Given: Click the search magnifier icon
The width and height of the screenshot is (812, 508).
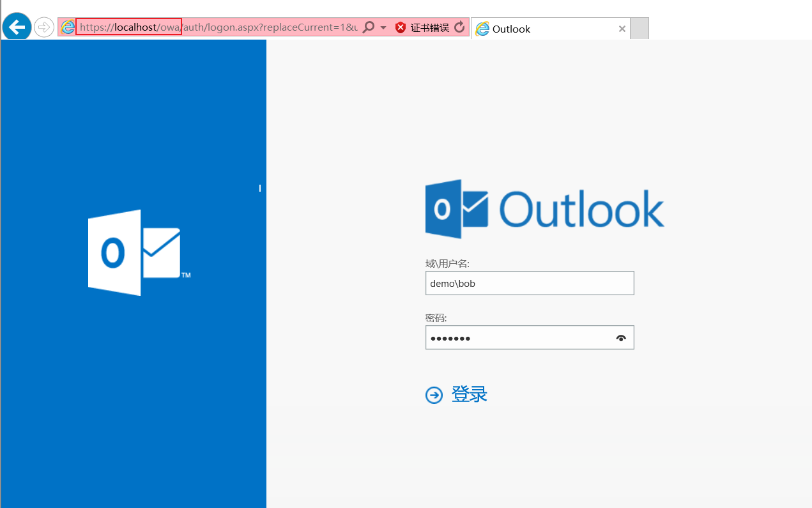Looking at the screenshot, I should pos(369,27).
